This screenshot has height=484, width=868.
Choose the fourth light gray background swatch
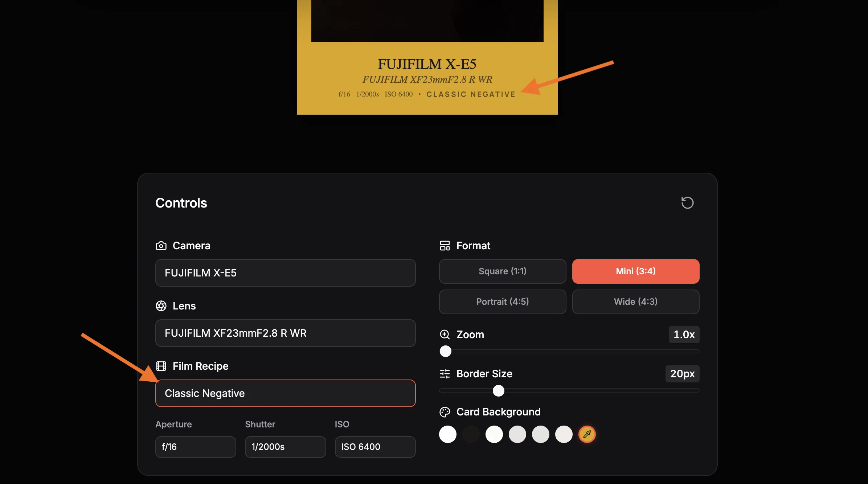[517, 434]
